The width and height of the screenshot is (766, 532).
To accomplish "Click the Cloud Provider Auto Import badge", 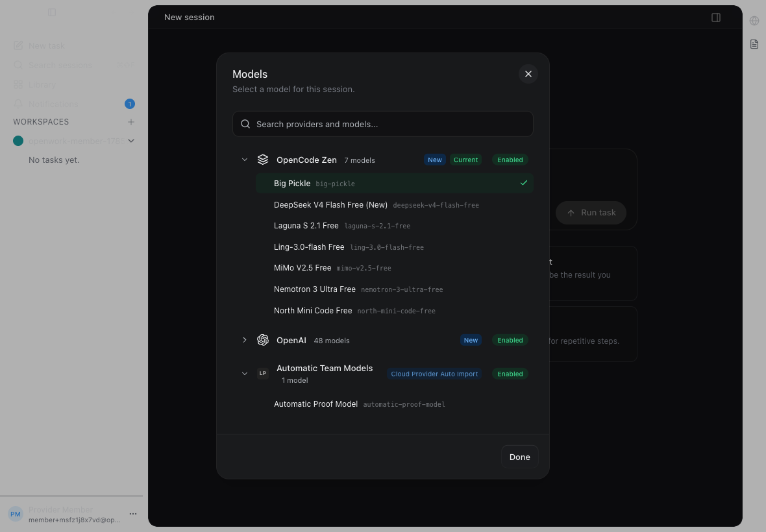I will coord(434,374).
